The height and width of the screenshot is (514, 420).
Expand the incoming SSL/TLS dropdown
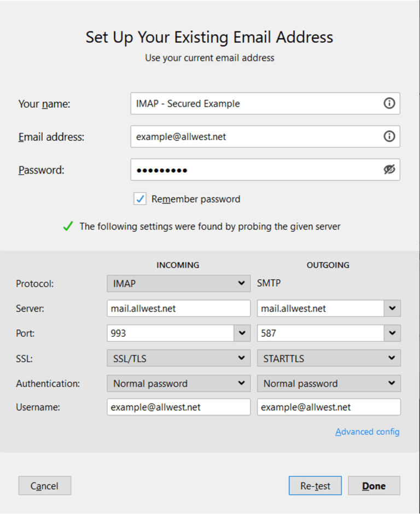pos(242,358)
